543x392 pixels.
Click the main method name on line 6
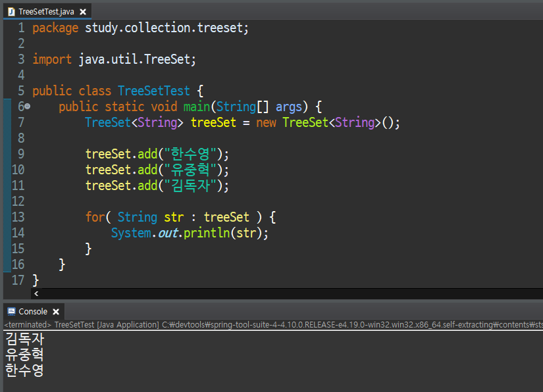click(197, 107)
